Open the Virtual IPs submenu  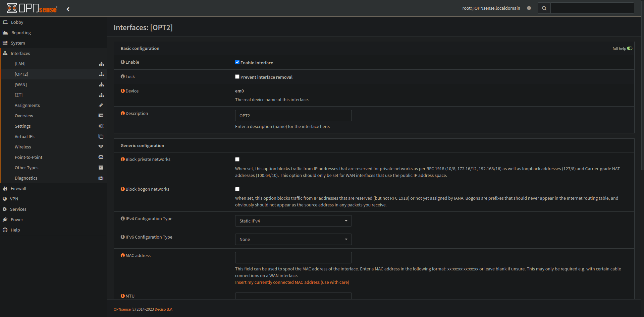coord(54,136)
